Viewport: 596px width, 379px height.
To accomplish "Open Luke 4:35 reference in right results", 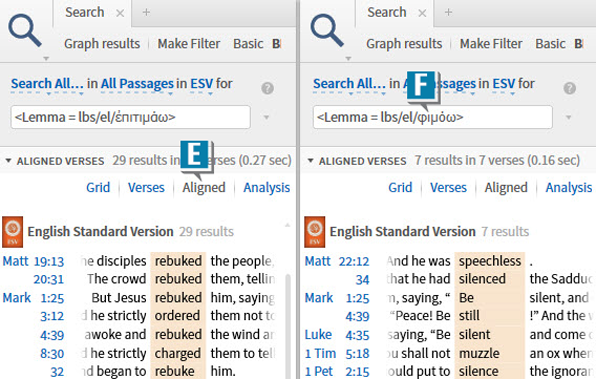I will tap(337, 335).
